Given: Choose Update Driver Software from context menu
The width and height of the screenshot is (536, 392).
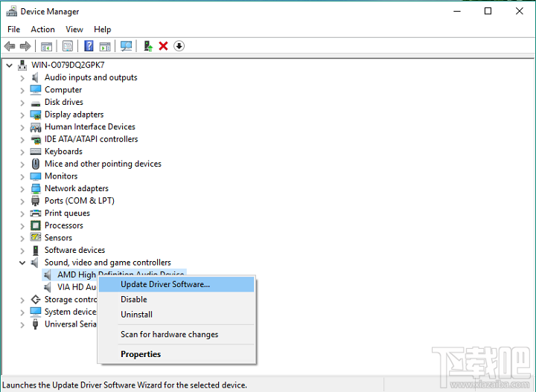Looking at the screenshot, I should tap(176, 284).
